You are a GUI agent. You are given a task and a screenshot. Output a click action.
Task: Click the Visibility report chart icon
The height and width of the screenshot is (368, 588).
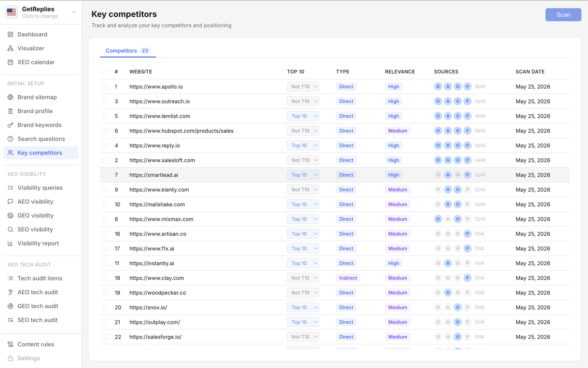[x=11, y=243]
